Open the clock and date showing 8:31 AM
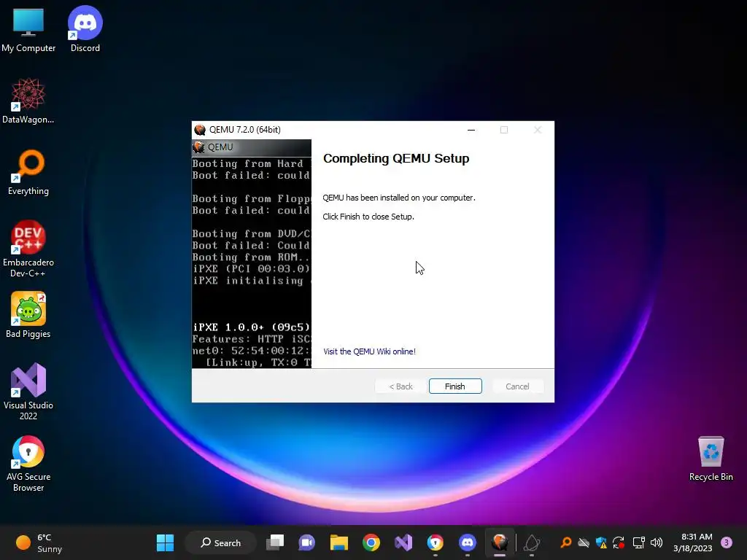Screen dimensions: 747x560 [692, 542]
